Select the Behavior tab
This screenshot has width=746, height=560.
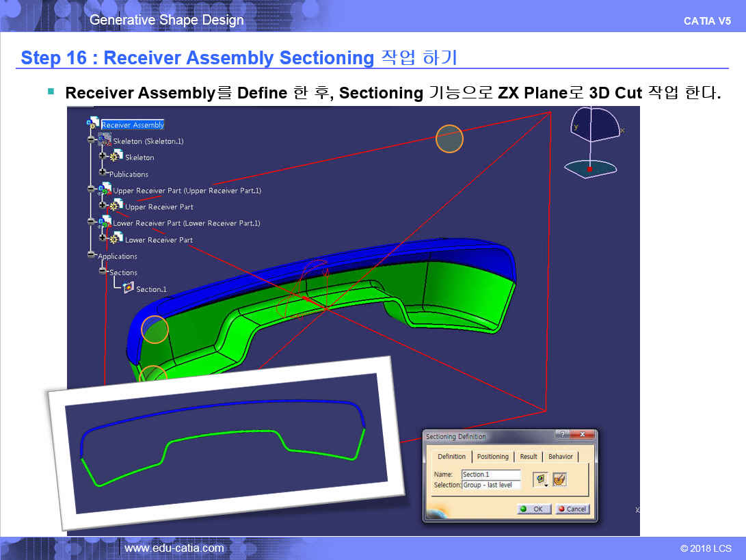click(x=561, y=456)
